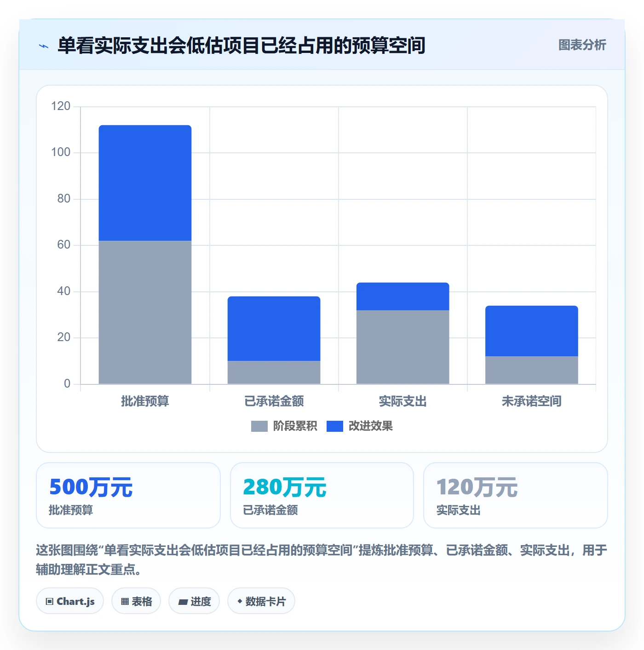Image resolution: width=644 pixels, height=650 pixels.
Task: Click the blue segment of 已承诺金额 bar
Action: pyautogui.click(x=274, y=329)
